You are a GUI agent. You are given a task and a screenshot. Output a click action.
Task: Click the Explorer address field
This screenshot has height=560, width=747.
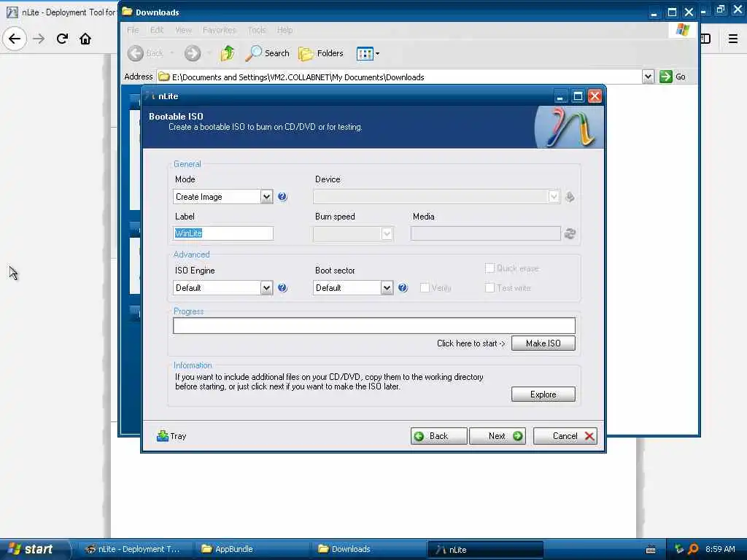[x=399, y=77]
